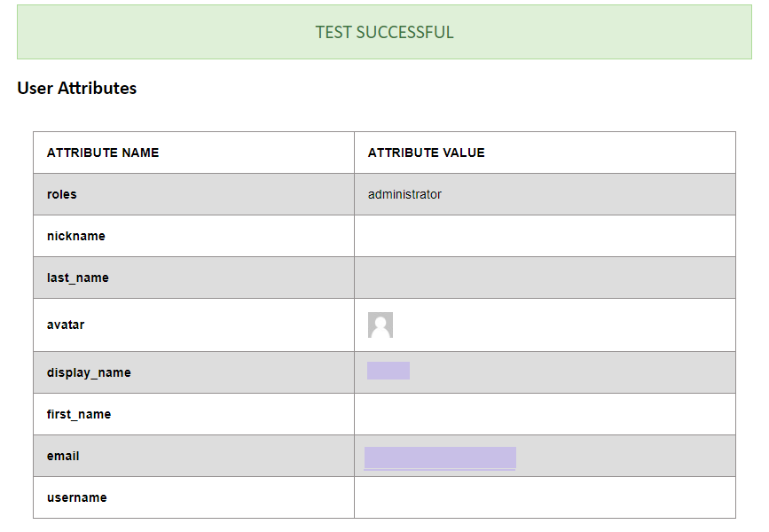Click the empty username value cell
The width and height of the screenshot is (769, 532).
(x=545, y=497)
